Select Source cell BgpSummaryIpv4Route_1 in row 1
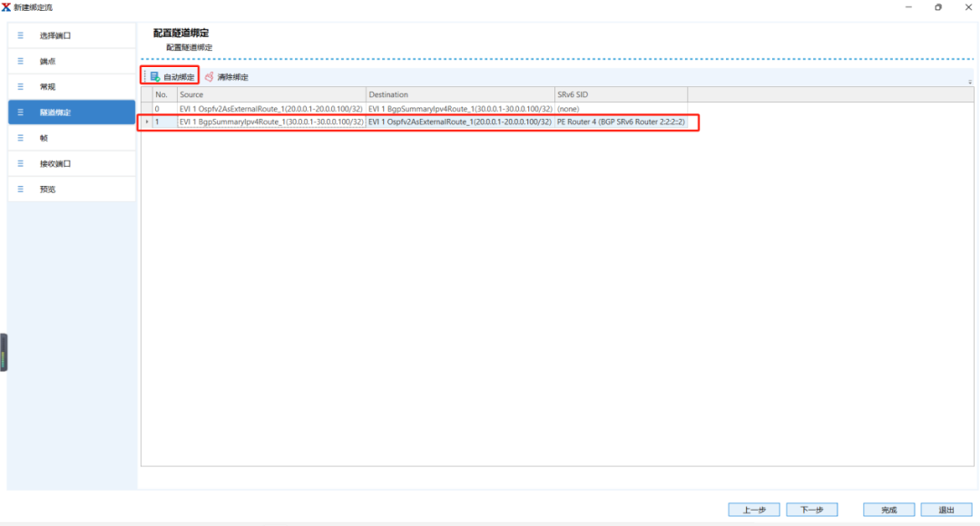Image resolution: width=980 pixels, height=526 pixels. [x=272, y=122]
